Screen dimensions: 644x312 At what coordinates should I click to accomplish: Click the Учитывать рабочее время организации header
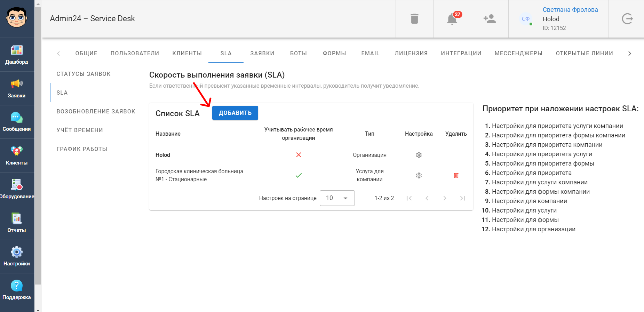coord(299,134)
